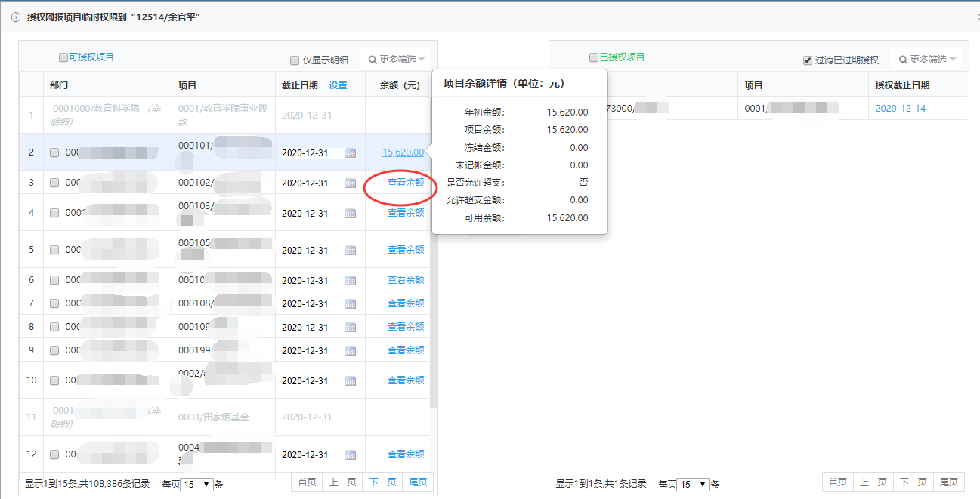Open calendar icon in row 2
Viewport: 980px width, 499px height.
pyautogui.click(x=351, y=153)
